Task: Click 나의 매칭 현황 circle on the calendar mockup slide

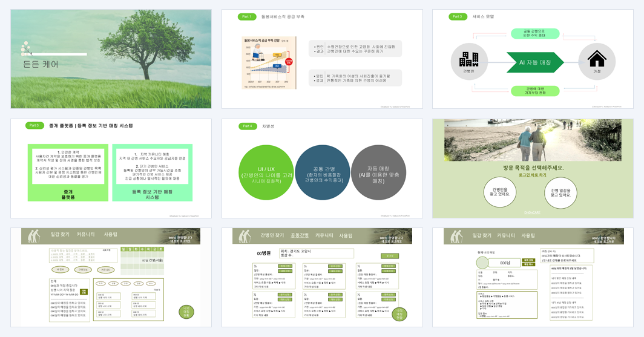Action: pos(186,312)
